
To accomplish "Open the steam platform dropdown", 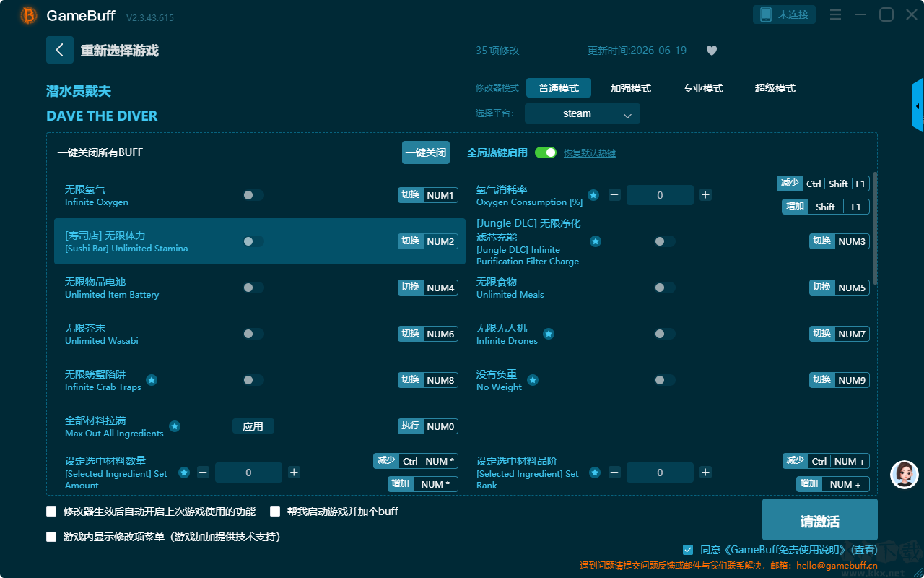I will [x=583, y=113].
